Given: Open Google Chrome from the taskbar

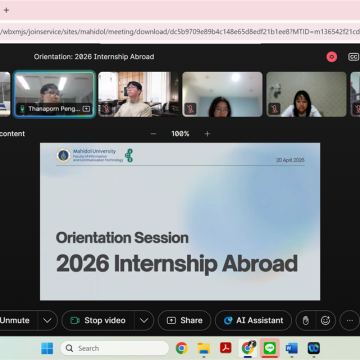Looking at the screenshot, I should [x=181, y=348].
